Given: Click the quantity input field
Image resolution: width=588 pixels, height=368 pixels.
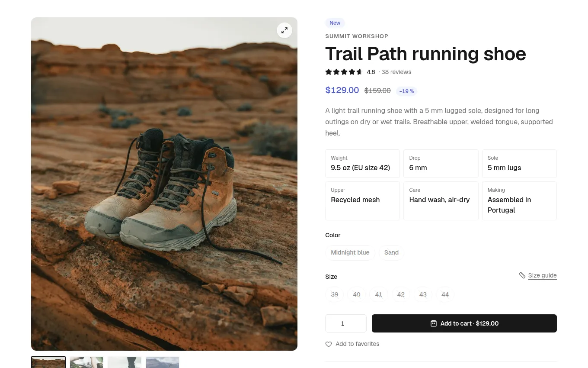Looking at the screenshot, I should (346, 323).
